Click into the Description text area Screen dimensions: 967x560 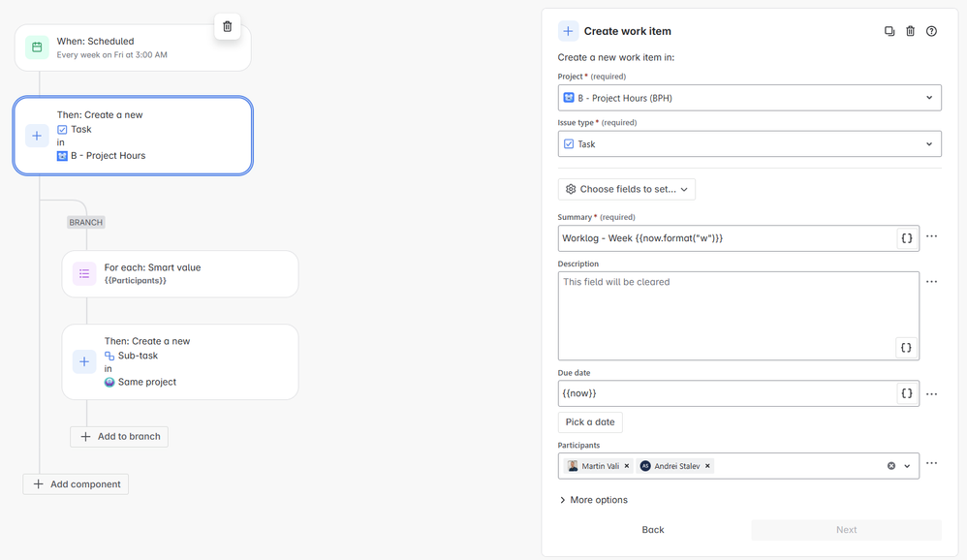pyautogui.click(x=738, y=316)
